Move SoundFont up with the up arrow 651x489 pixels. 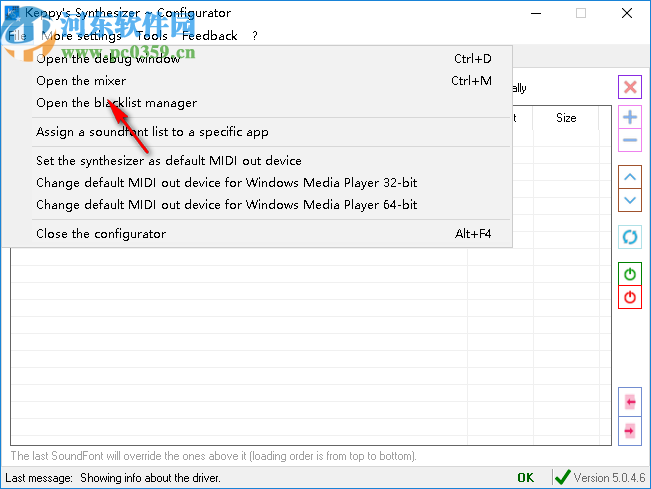tap(630, 177)
